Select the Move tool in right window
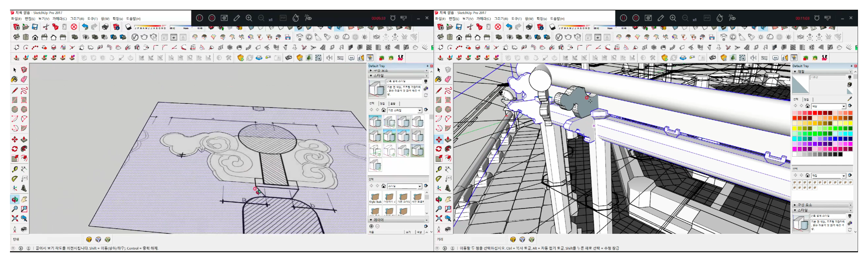 click(x=439, y=139)
